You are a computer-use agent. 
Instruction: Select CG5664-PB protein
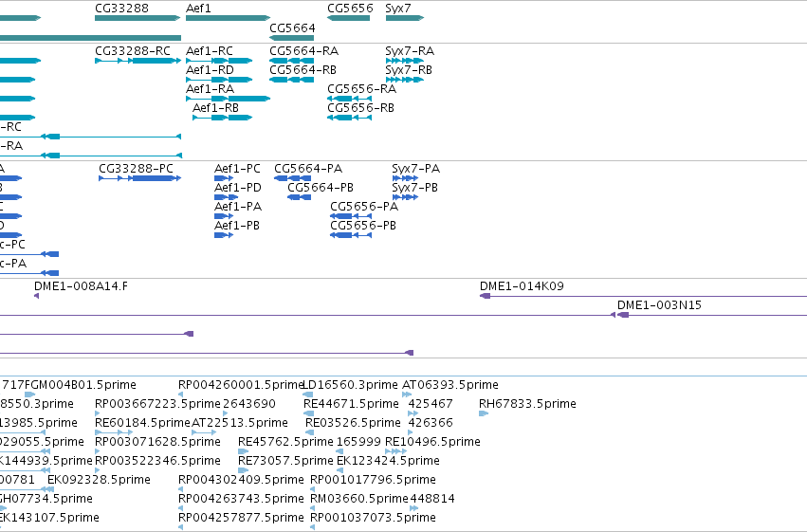[299, 197]
